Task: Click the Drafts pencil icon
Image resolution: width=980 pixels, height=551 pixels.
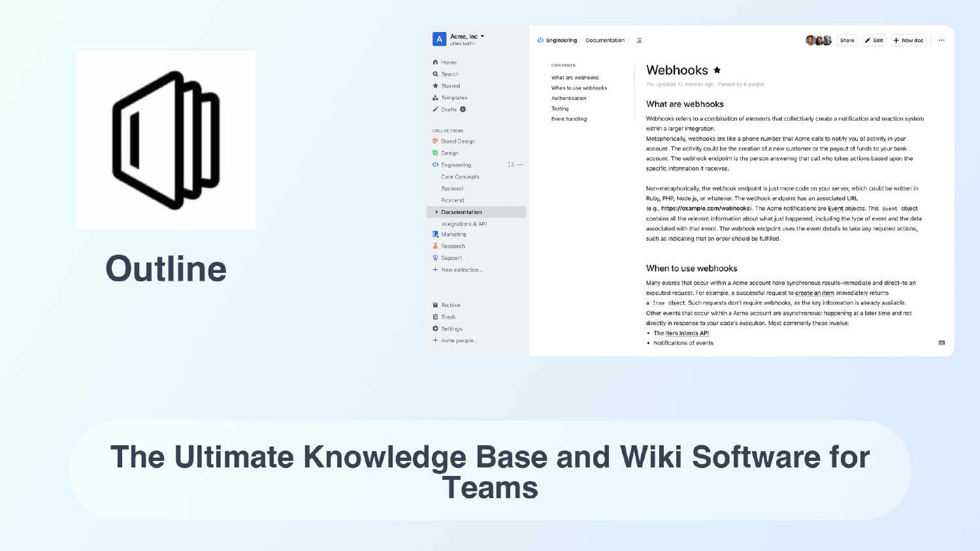Action: coord(436,109)
